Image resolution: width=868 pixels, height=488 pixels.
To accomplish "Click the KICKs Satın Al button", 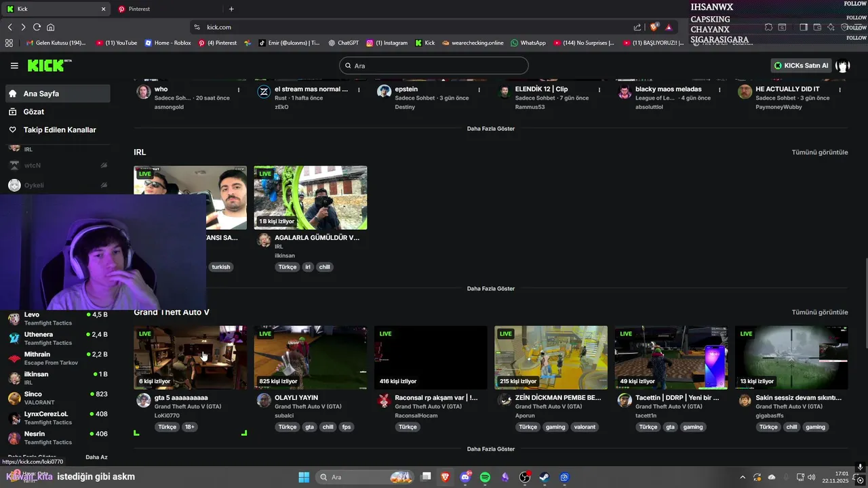I will (x=802, y=66).
